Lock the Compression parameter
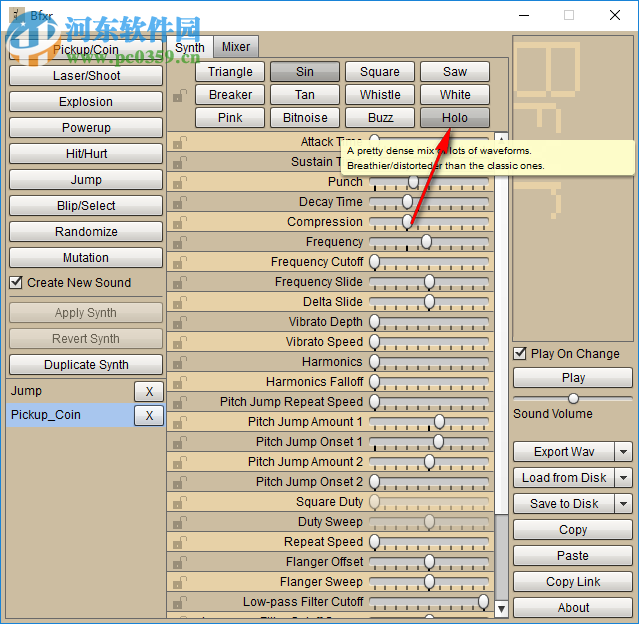The height and width of the screenshot is (624, 639). (x=179, y=222)
